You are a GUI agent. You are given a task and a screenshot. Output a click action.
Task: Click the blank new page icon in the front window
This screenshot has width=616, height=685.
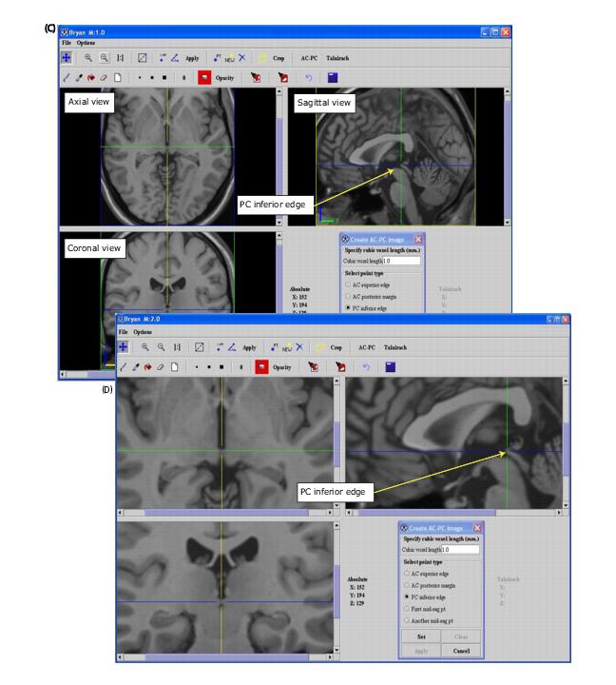coord(172,366)
